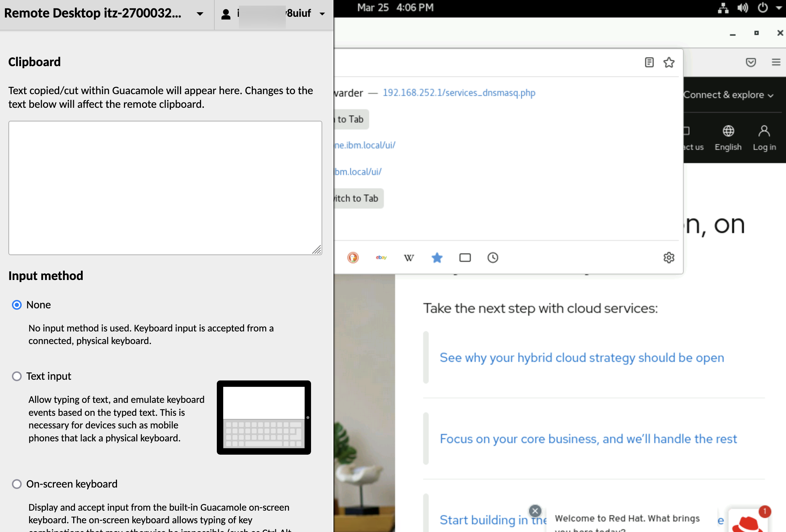Click inside the Clipboard text area
786x532 pixels.
coord(165,188)
